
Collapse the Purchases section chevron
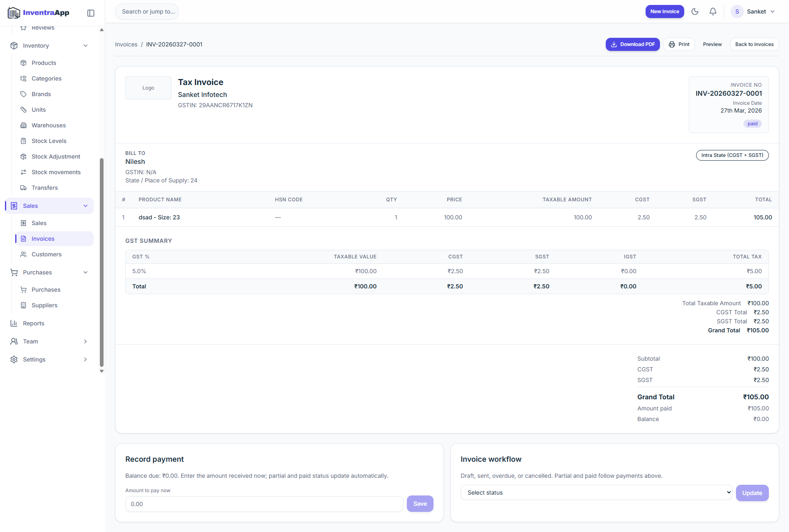pos(85,272)
